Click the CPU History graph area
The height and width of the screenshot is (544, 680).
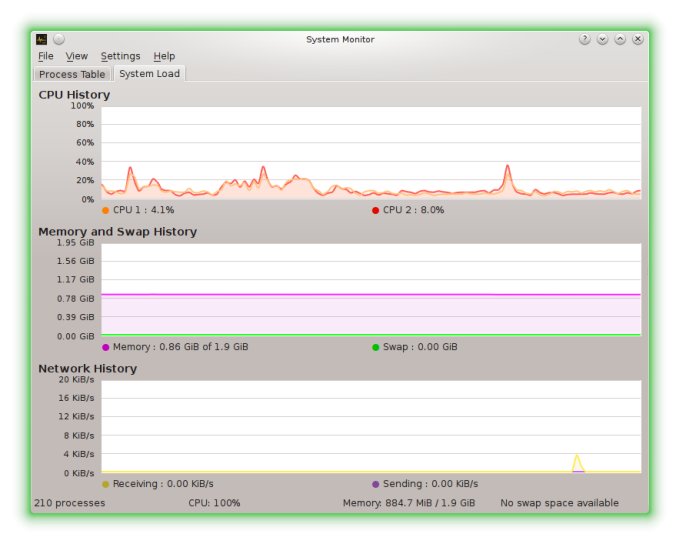pos(371,153)
